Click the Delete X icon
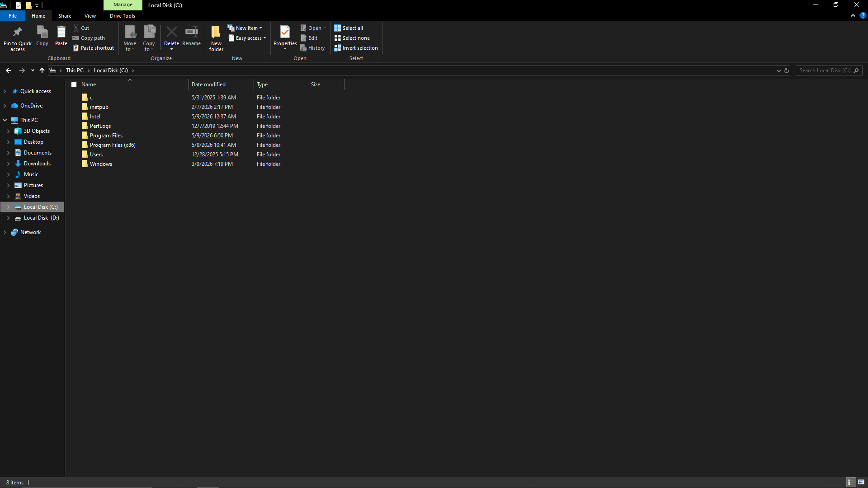Image resolution: width=868 pixels, height=488 pixels. [x=171, y=32]
